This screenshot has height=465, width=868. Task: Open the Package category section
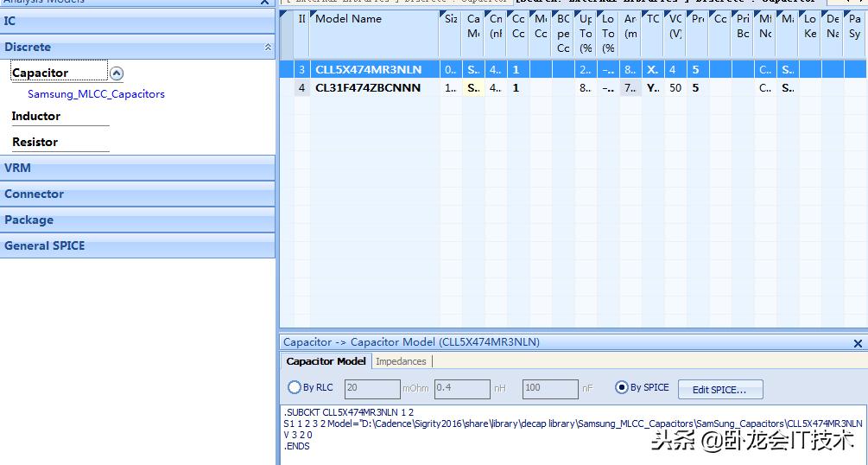tap(137, 220)
